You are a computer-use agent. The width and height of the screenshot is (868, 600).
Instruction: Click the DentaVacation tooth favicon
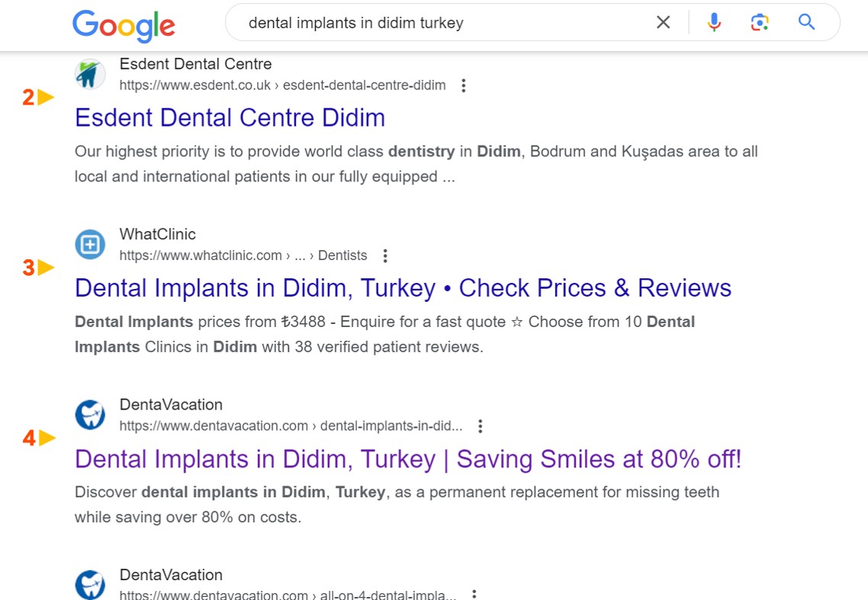(x=89, y=415)
